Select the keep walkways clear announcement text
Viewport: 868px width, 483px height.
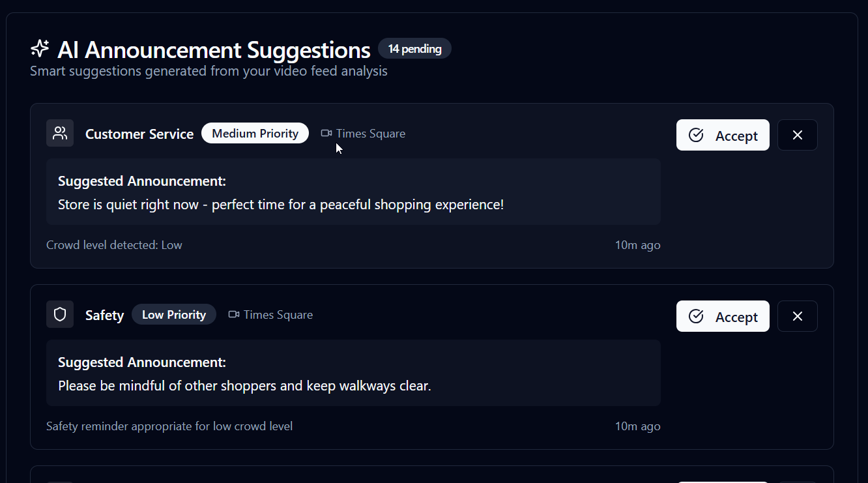244,386
